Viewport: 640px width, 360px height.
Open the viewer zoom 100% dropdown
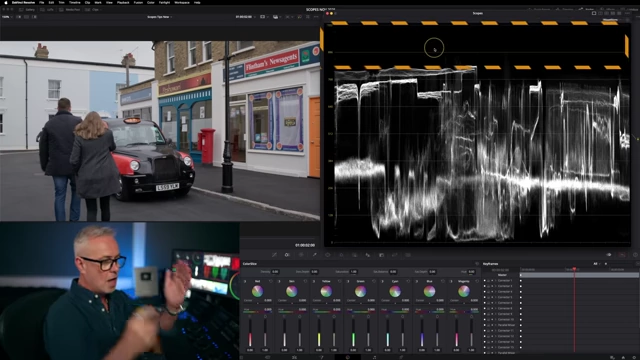tap(7, 17)
